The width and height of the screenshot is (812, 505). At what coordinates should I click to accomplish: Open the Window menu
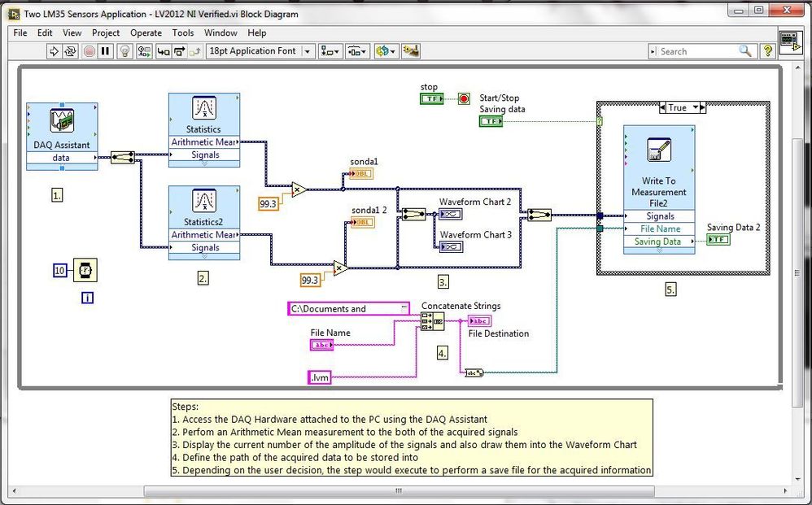pos(220,33)
